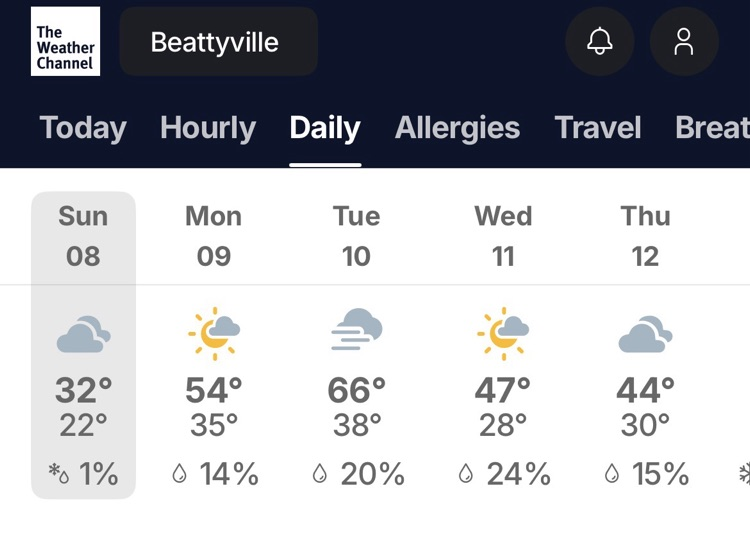Open the Travel tab
Viewport: 750px width, 549px height.
click(598, 128)
